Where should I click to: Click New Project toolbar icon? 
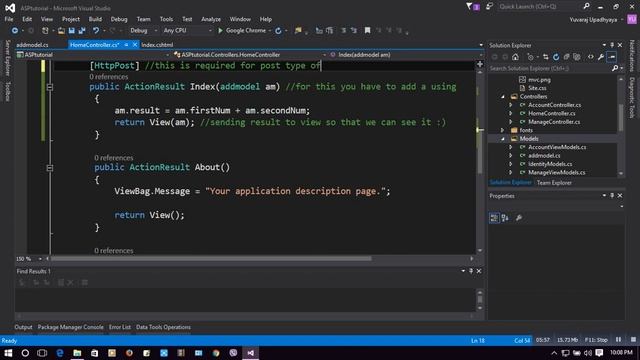click(x=45, y=31)
